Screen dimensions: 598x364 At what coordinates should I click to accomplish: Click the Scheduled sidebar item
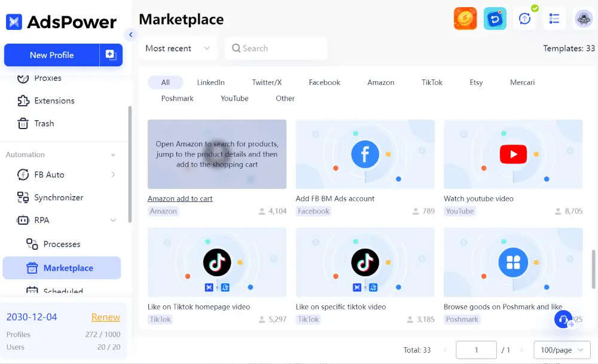click(x=62, y=291)
